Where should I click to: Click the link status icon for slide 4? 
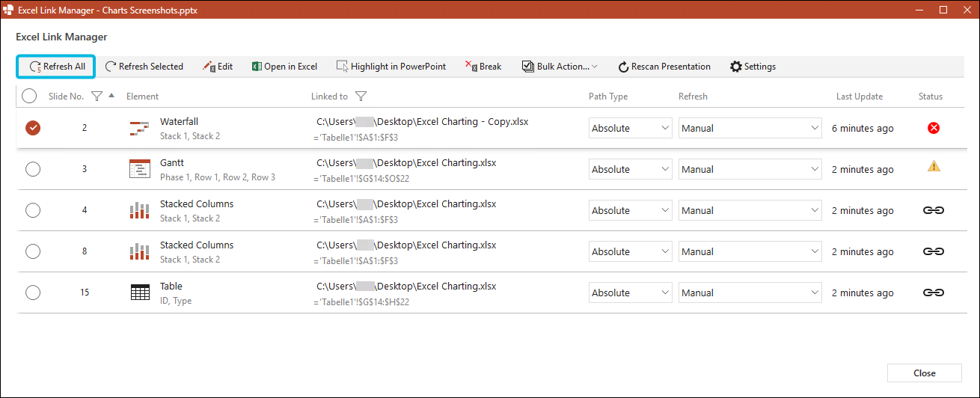click(934, 210)
